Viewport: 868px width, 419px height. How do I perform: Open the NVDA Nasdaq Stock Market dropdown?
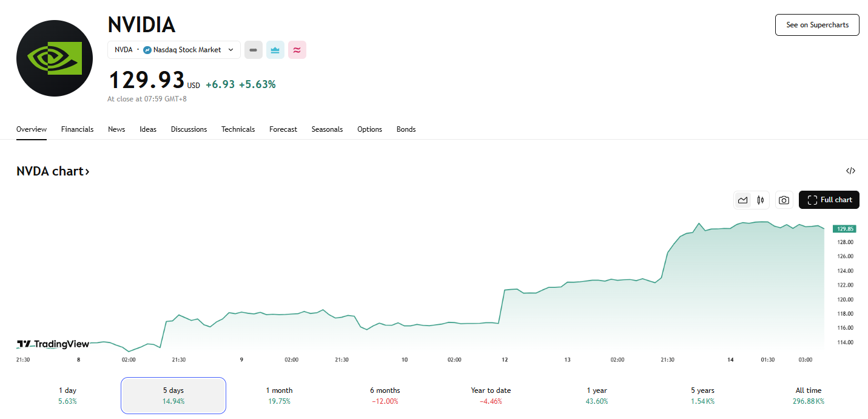tap(174, 50)
